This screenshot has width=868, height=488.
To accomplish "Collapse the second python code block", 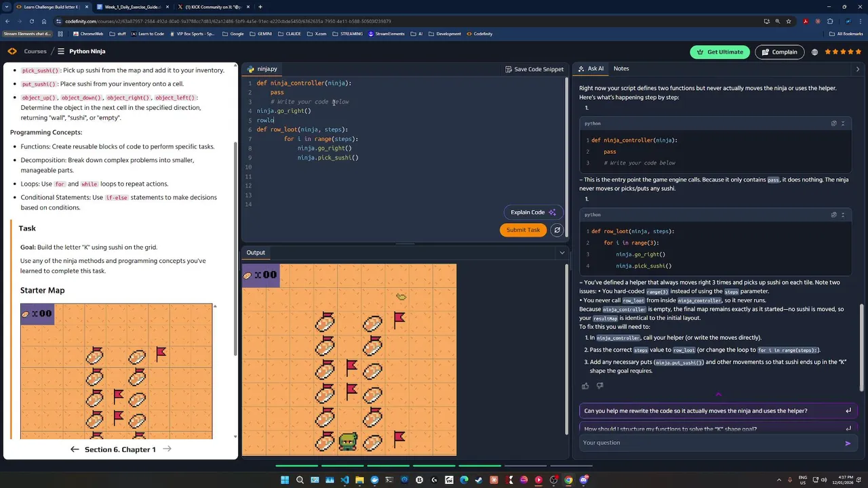I will pyautogui.click(x=843, y=215).
